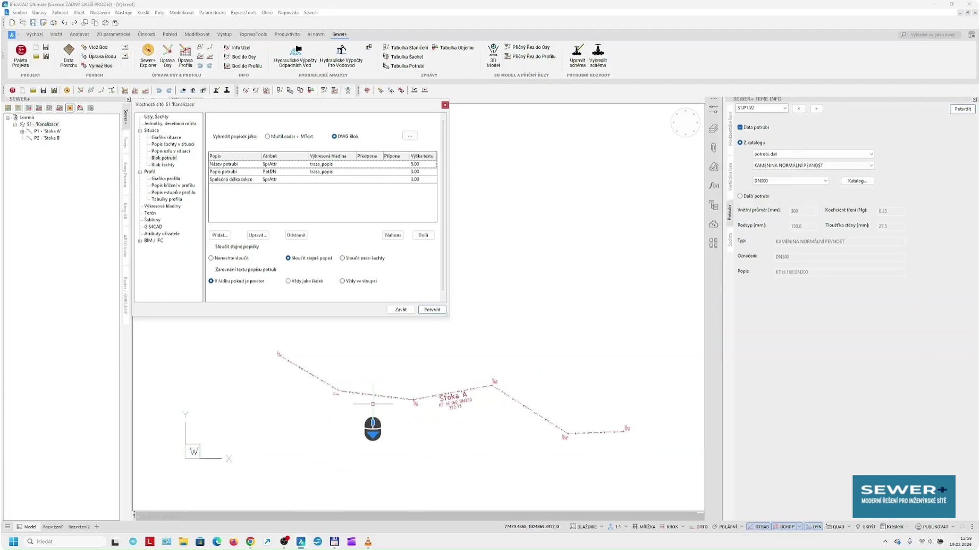Viewport: 980px width, 550px height.
Task: Switch to the Anotovat ribbon tab
Action: [x=79, y=35]
